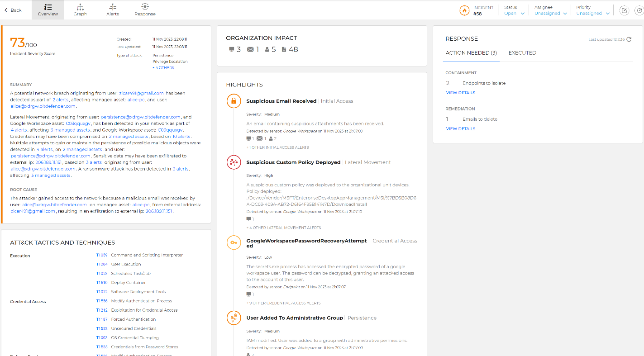
Task: Expand + 4 other lateral movement alerts
Action: 284,228
